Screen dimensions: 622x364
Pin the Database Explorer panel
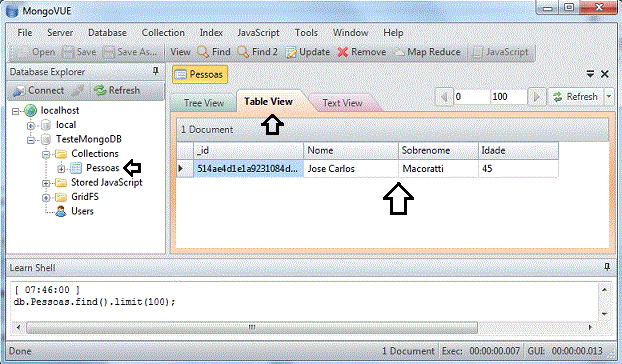pos(156,71)
